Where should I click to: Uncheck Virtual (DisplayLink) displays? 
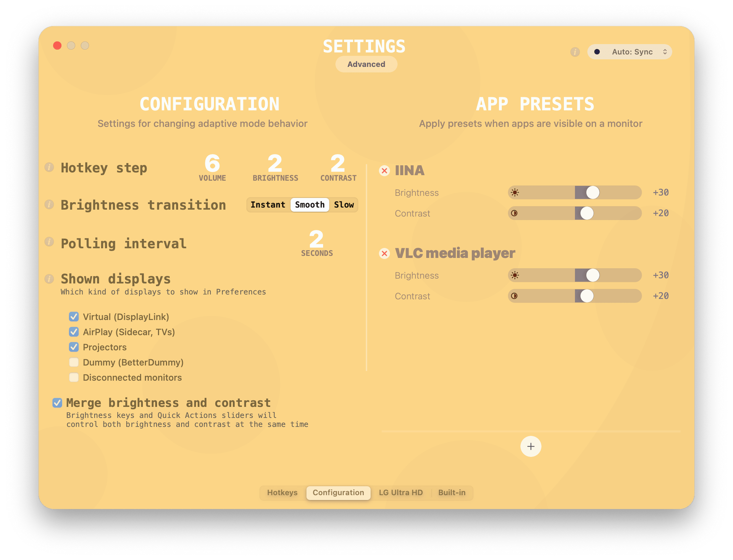coord(74,317)
